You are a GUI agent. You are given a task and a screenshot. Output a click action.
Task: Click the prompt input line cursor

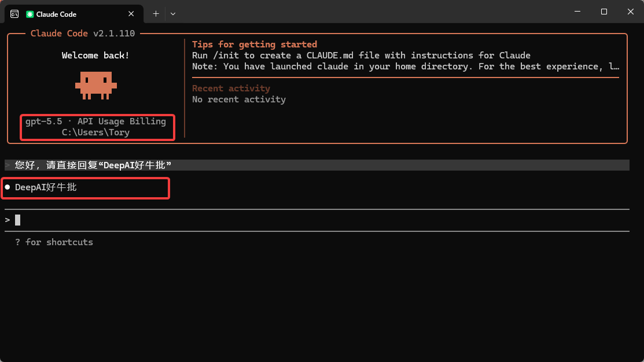click(x=18, y=220)
